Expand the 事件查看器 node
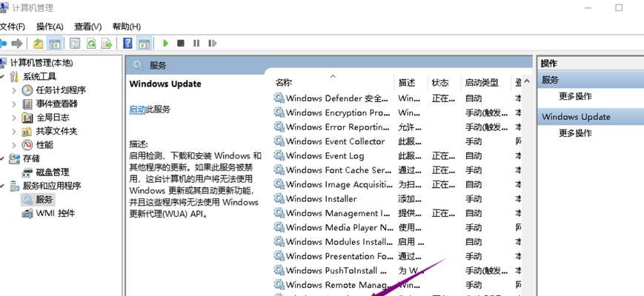This screenshot has width=644, height=296. click(14, 104)
